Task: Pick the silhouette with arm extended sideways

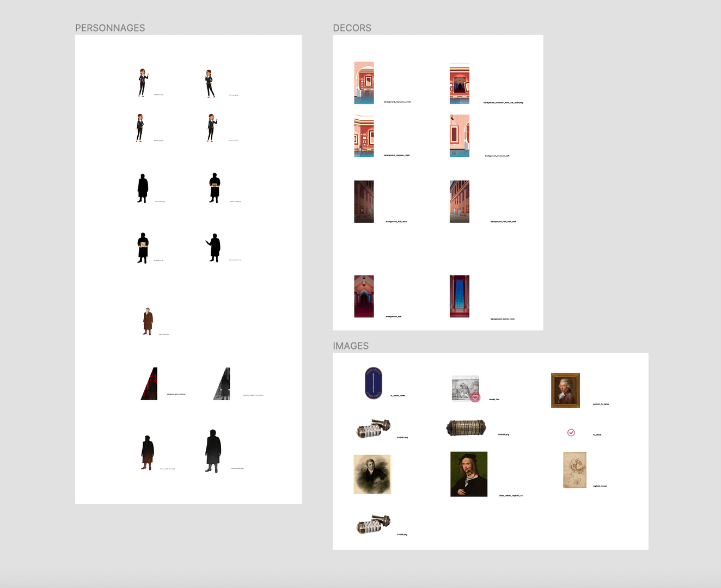Action: click(213, 248)
